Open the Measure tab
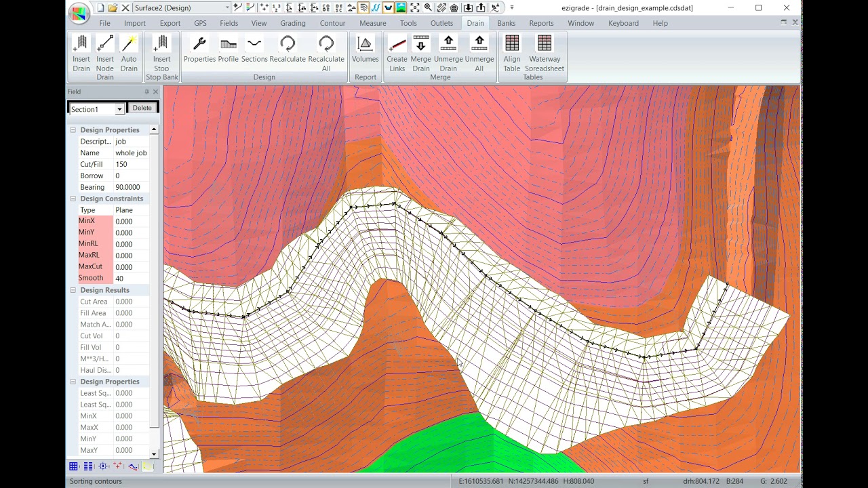 (373, 23)
